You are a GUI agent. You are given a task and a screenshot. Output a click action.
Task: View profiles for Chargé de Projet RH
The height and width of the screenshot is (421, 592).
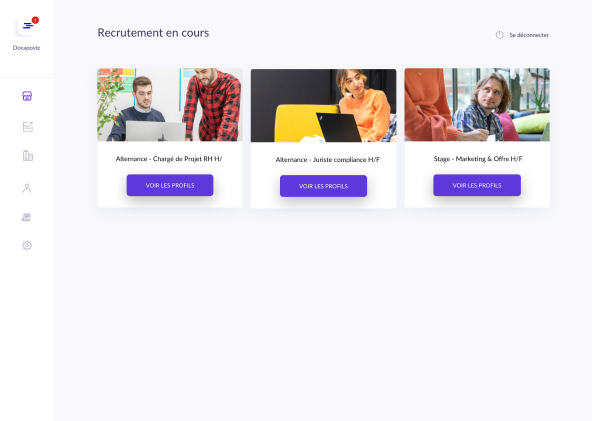[x=170, y=185]
